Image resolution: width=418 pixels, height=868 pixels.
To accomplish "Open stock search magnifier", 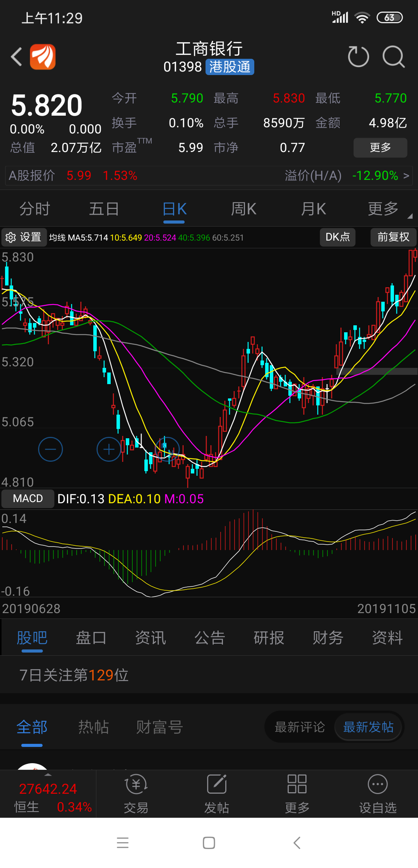I will [394, 56].
